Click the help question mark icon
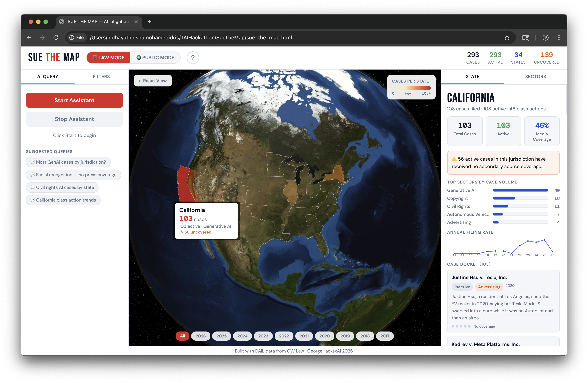 click(x=193, y=58)
